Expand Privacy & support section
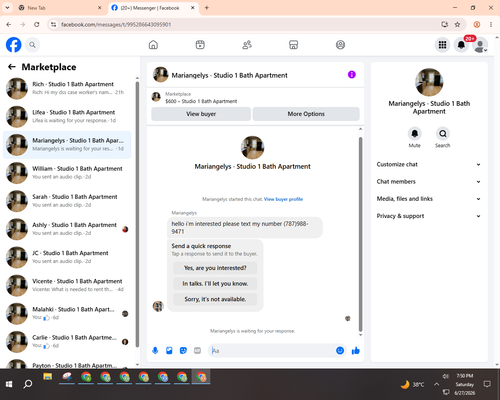 (429, 216)
